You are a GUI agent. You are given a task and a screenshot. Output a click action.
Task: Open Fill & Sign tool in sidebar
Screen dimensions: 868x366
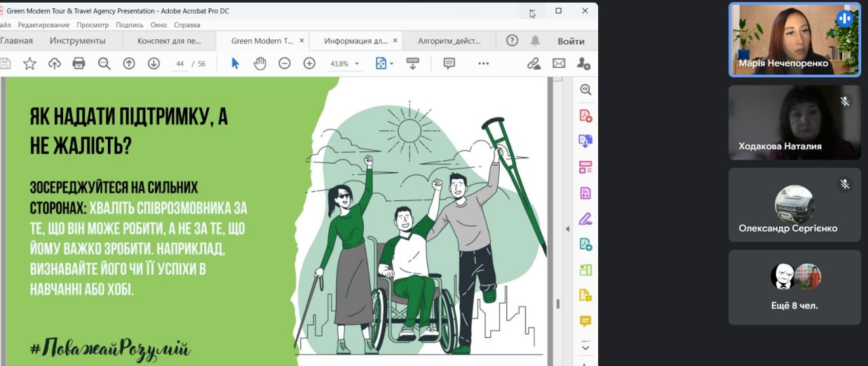pos(585,219)
